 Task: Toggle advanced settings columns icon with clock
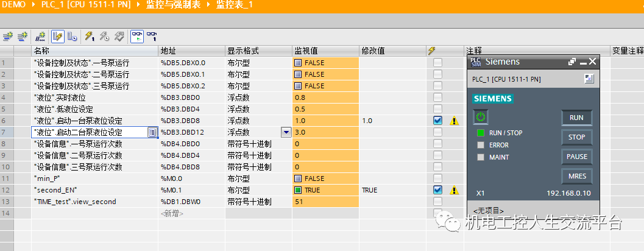point(72,37)
